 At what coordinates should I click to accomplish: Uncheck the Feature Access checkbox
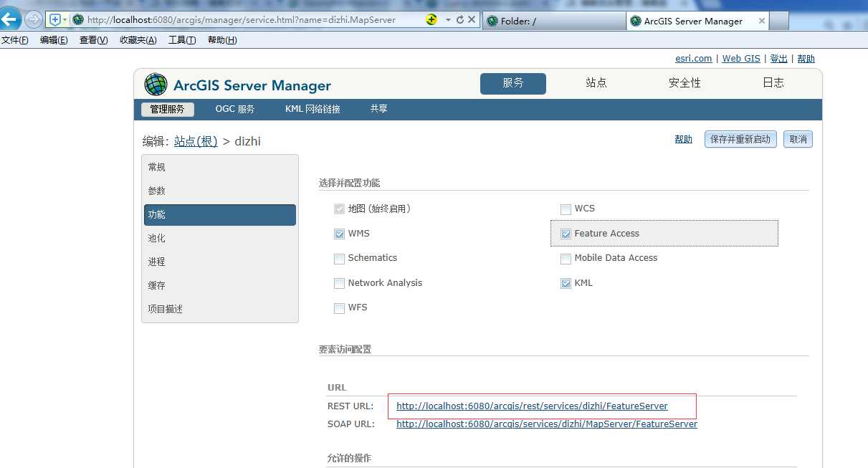click(x=566, y=234)
